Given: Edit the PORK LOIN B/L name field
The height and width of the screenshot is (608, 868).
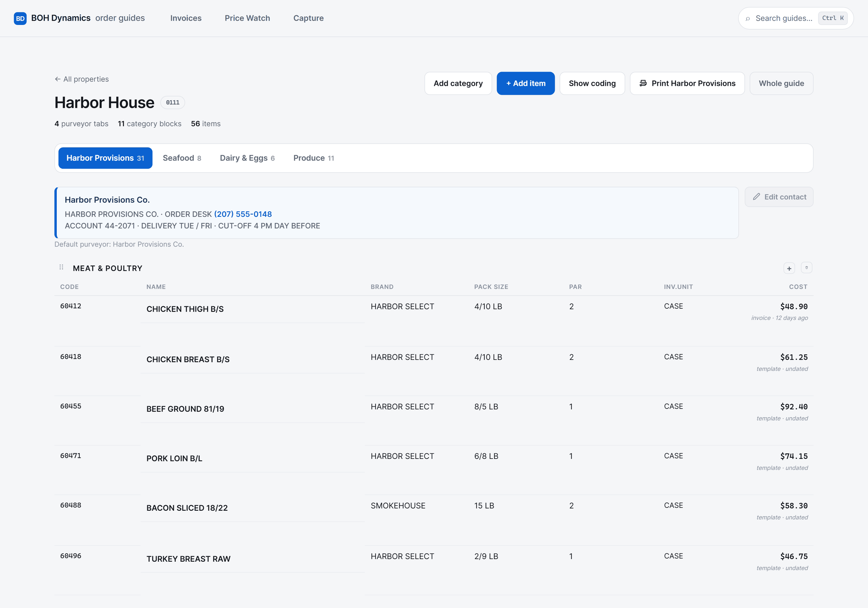Looking at the screenshot, I should [x=252, y=459].
